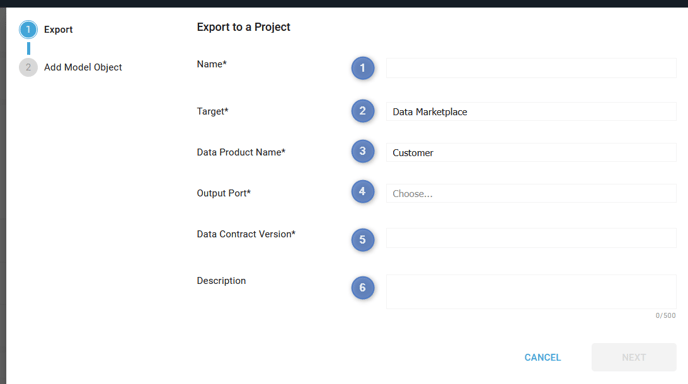Click the NEXT button
The image size is (688, 384).
[x=634, y=358]
